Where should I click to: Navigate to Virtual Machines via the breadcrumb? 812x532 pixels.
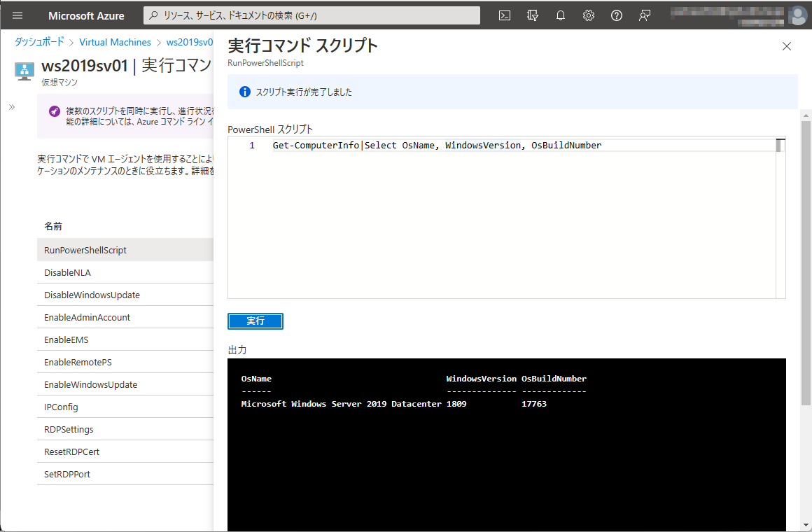pyautogui.click(x=115, y=42)
